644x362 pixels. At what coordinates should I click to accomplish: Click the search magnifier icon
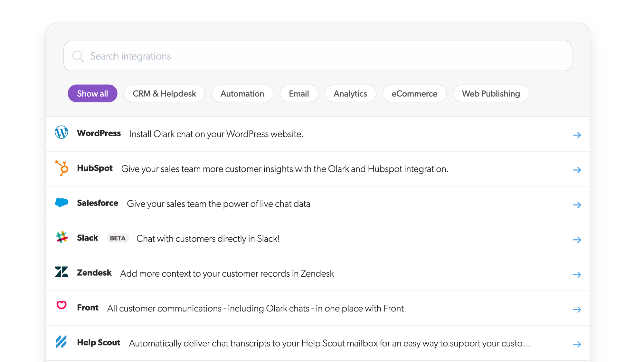click(78, 56)
